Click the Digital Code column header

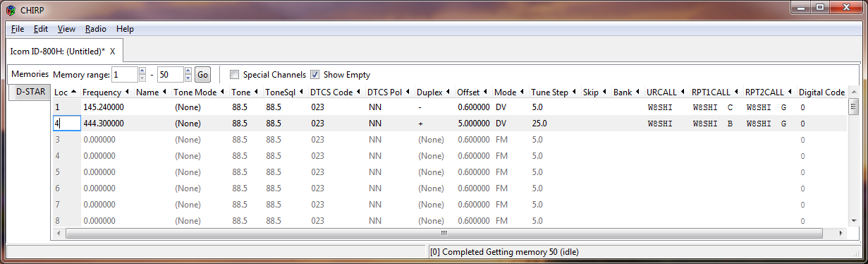point(821,92)
